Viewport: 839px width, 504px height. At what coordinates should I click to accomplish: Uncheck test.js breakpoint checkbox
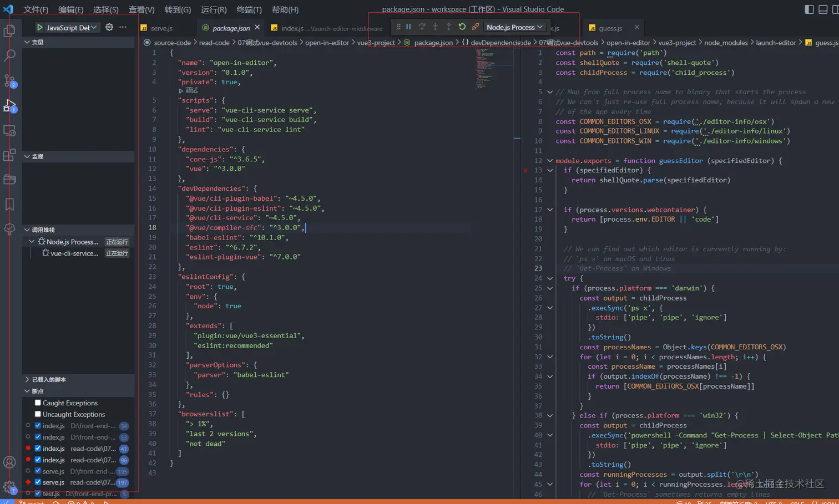38,493
